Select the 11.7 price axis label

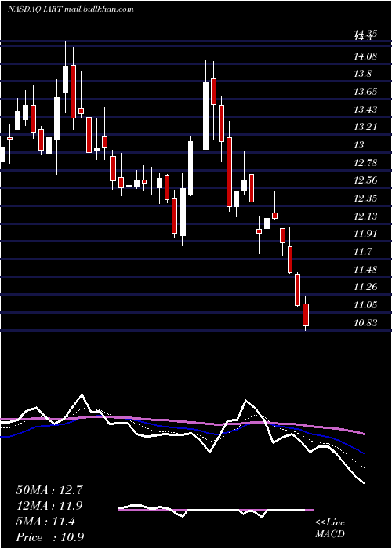pos(362,252)
